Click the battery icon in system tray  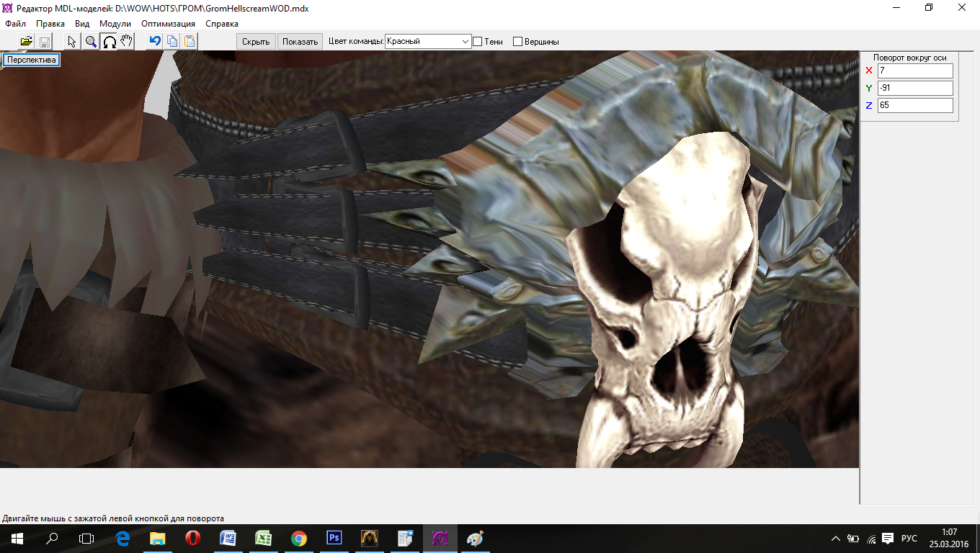[x=853, y=539]
